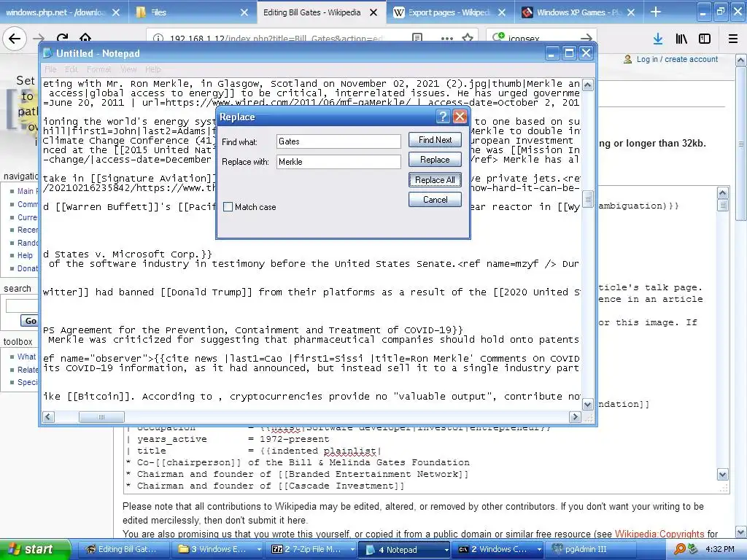This screenshot has height=560, width=747.
Task: Click the search engine icon beside iconsex
Action: [x=498, y=38]
